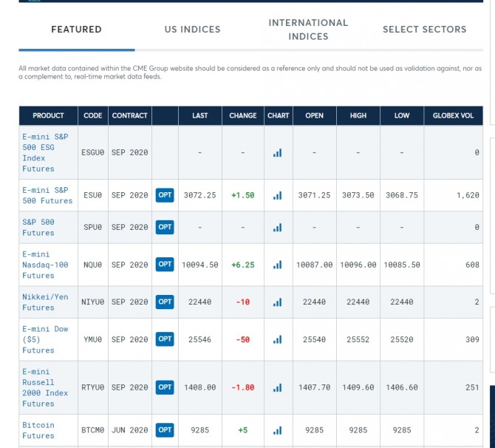Open E-mini Dow ($5) chart icon
The image size is (495, 448).
coord(278,339)
